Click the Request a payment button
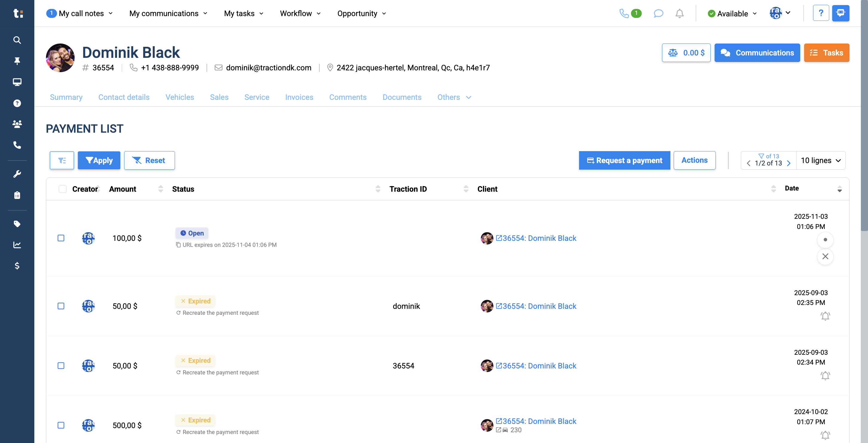868x443 pixels. (624, 160)
